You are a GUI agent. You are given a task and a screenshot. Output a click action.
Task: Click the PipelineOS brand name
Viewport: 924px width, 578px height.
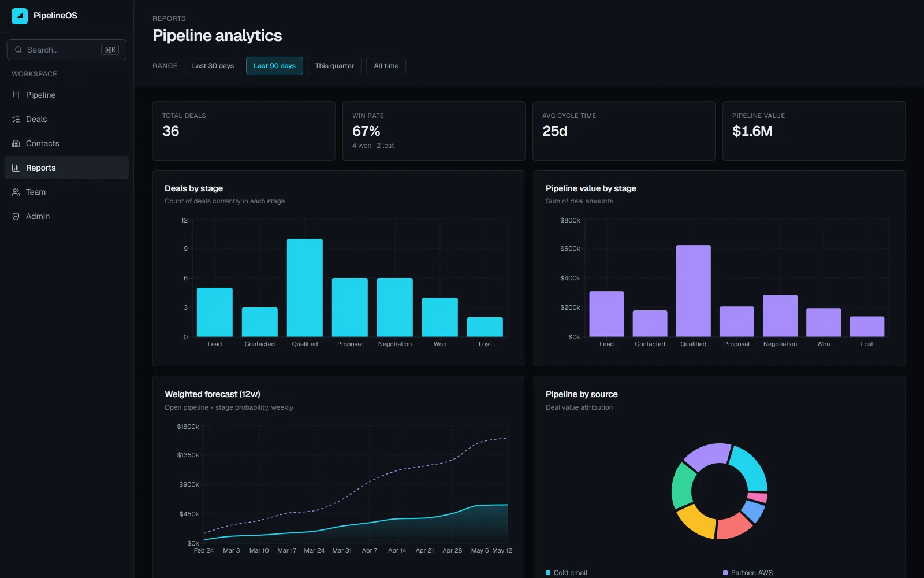click(55, 16)
